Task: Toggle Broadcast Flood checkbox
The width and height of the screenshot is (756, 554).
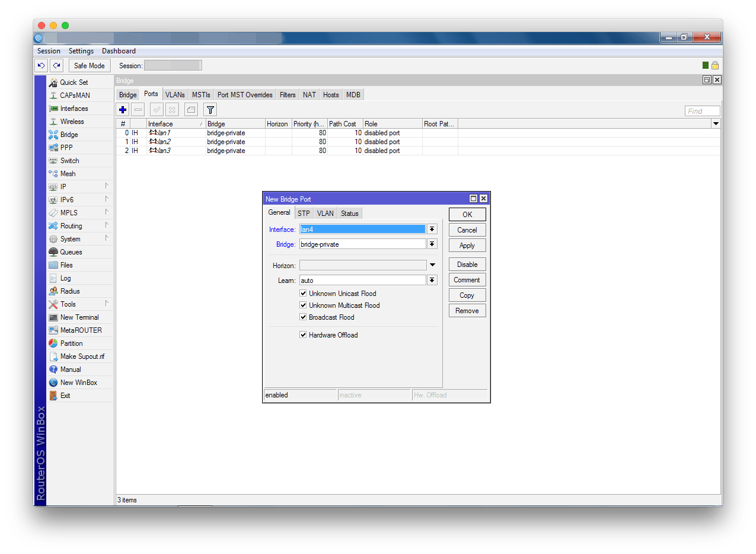Action: click(304, 317)
